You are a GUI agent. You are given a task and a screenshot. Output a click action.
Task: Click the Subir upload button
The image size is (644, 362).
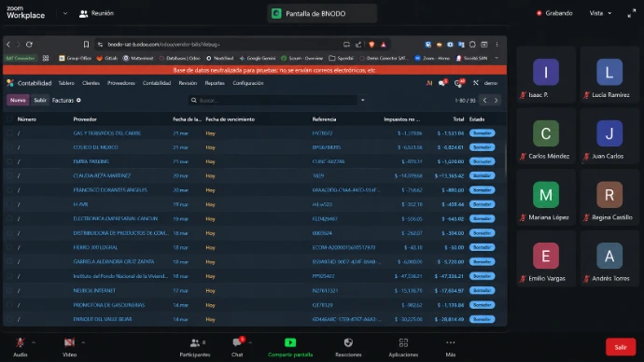point(40,100)
